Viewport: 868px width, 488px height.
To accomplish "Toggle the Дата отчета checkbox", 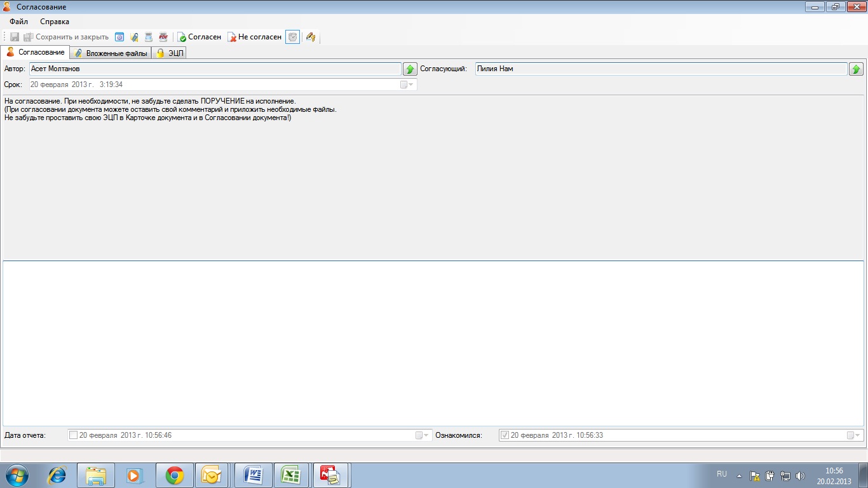I will point(73,435).
